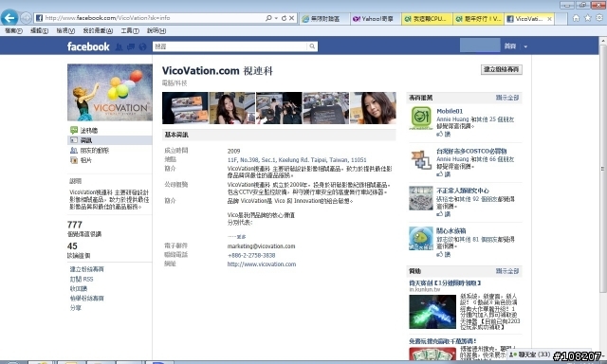This screenshot has height=364, width=607.
Task: Open second photo thumbnail with woman
Action: 232,108
